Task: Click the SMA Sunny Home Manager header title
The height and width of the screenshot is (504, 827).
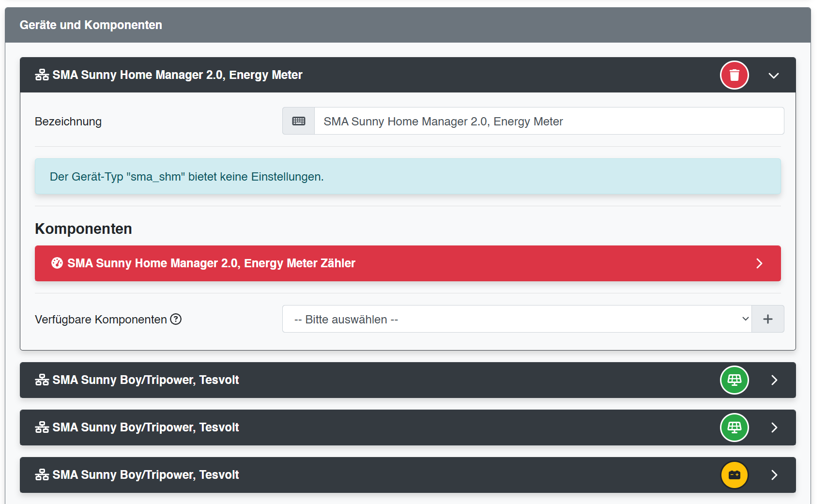Action: (177, 75)
